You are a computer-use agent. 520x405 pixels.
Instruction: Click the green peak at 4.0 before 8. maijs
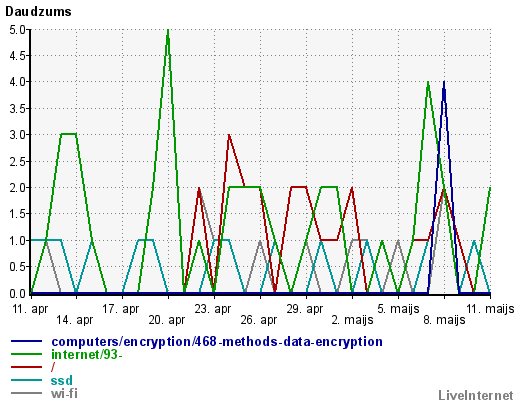point(428,83)
